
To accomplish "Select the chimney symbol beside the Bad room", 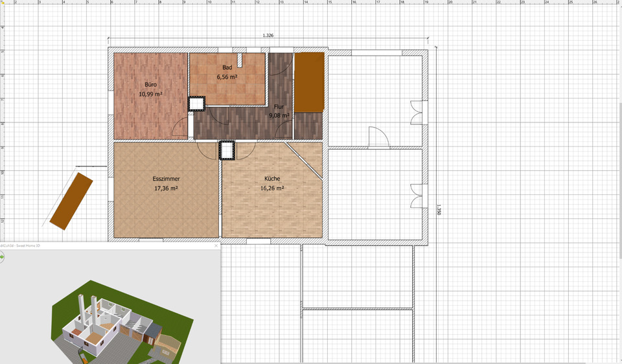I will [196, 104].
